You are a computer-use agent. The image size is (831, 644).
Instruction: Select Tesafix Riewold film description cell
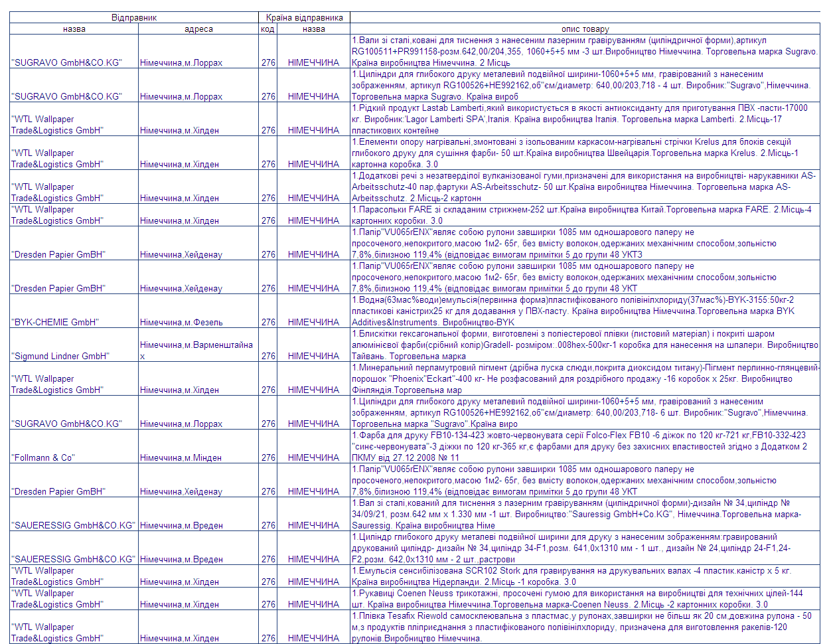pyautogui.click(x=585, y=627)
